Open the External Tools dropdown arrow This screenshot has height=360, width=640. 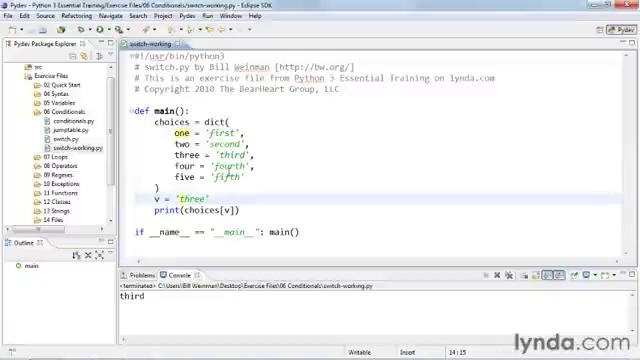128,29
